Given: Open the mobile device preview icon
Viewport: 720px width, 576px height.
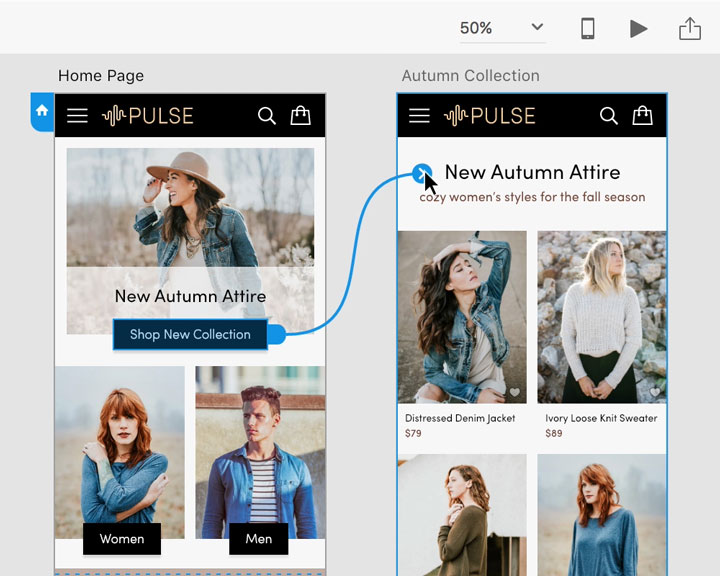Looking at the screenshot, I should 588,29.
